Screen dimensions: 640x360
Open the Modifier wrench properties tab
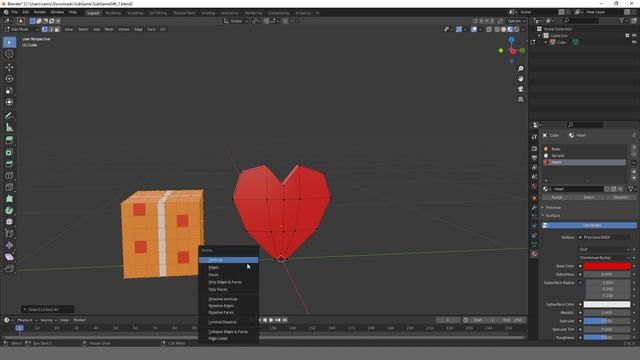[x=534, y=207]
